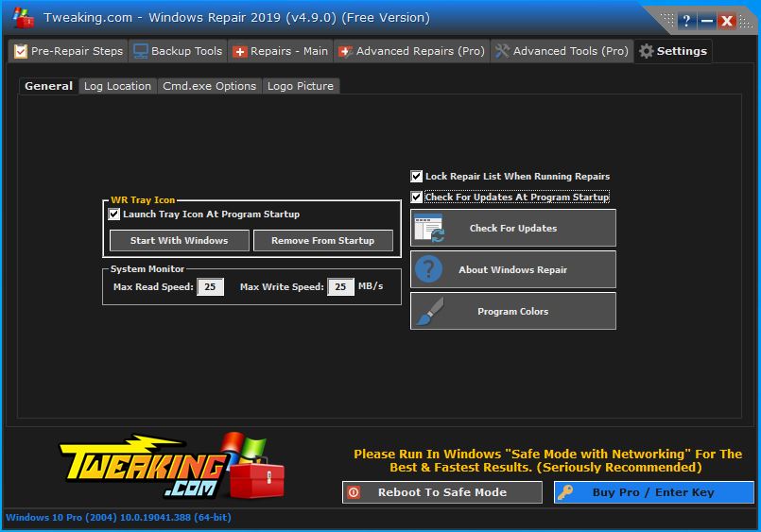Focus the Max Read Speed field
This screenshot has width=761, height=532.
coord(210,286)
